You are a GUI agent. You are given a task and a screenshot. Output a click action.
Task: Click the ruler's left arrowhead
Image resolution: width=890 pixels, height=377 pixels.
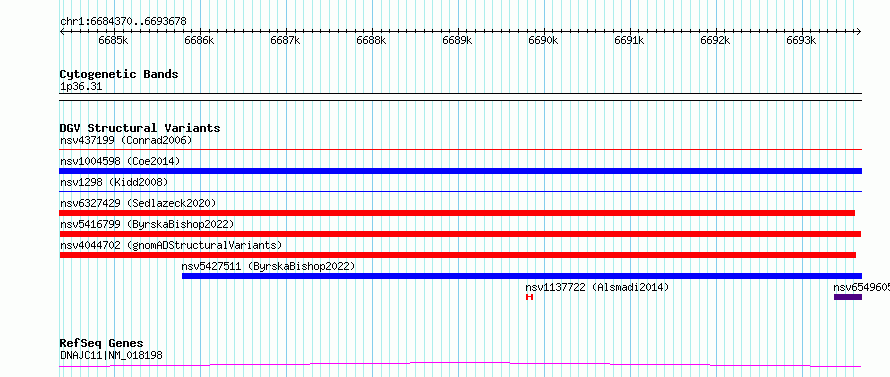tap(62, 31)
